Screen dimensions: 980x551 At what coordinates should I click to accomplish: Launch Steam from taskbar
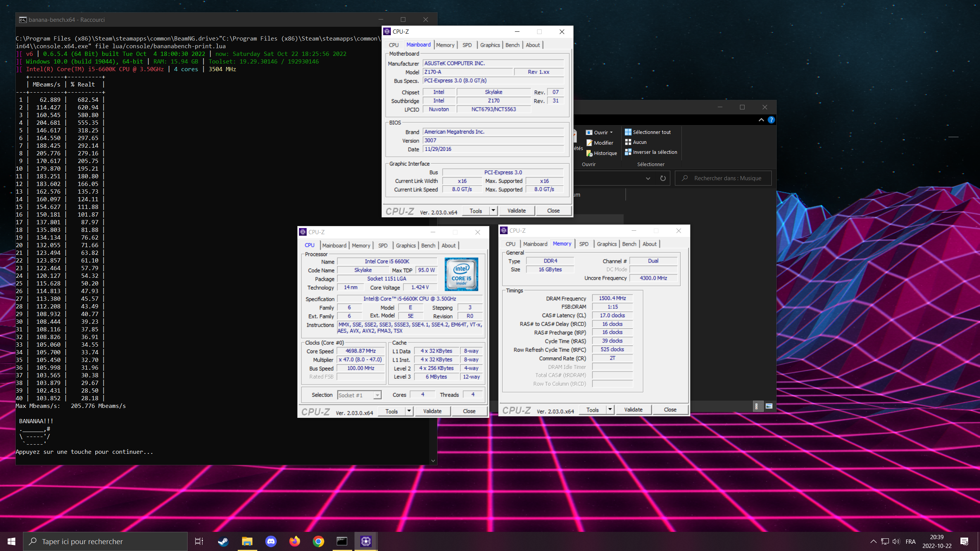tap(223, 541)
